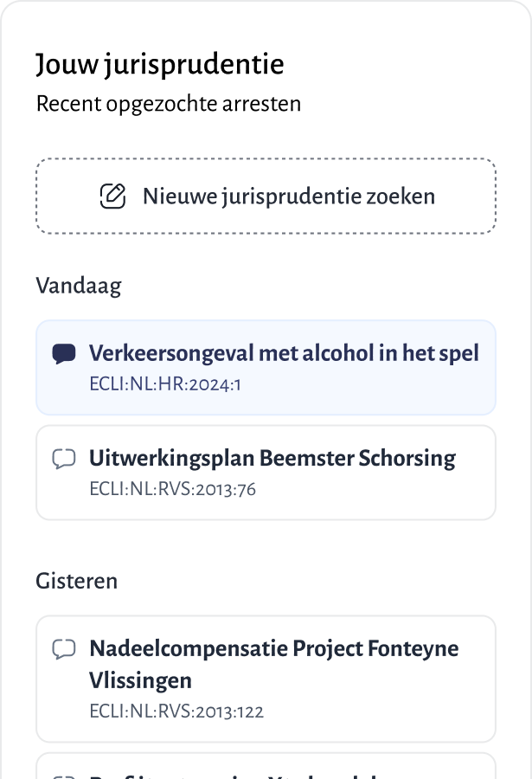This screenshot has height=779, width=532.
Task: Click the chat bubble icon beside Nadeelcompensatie Project
Action: point(64,649)
